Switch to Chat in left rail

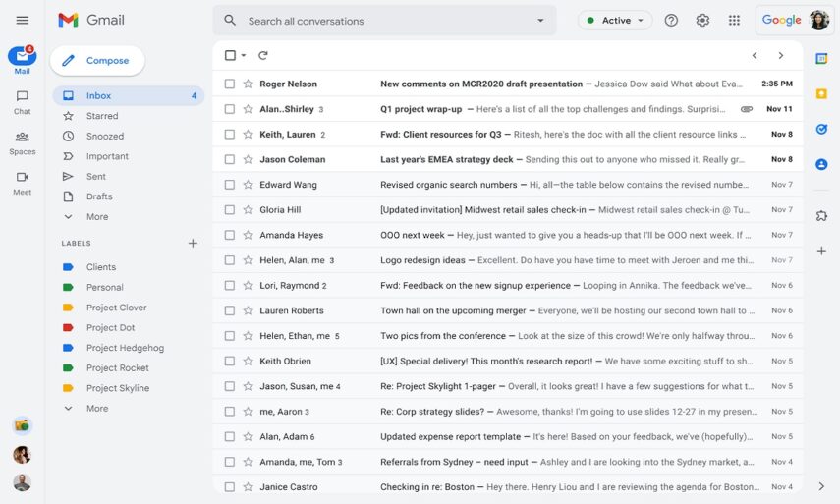(x=22, y=101)
